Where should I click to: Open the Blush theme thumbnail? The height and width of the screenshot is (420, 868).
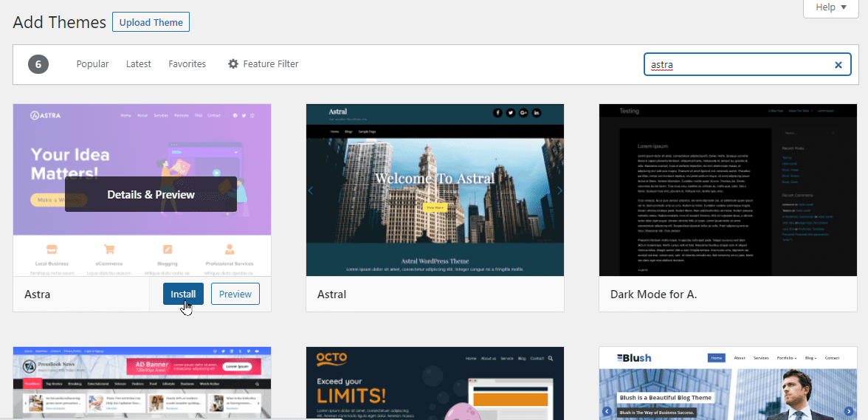coord(728,383)
